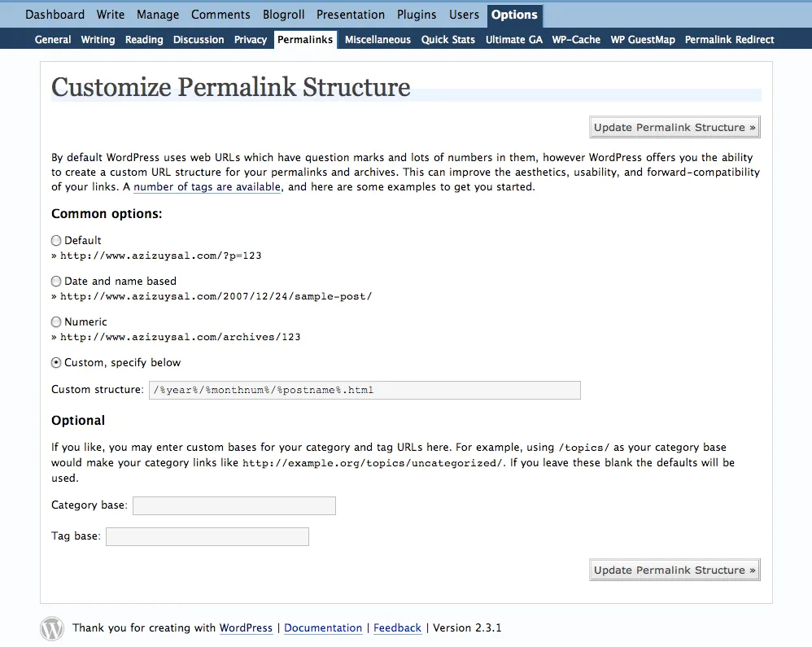
Task: Go to the Permalink Redirect tab
Action: pyautogui.click(x=729, y=39)
